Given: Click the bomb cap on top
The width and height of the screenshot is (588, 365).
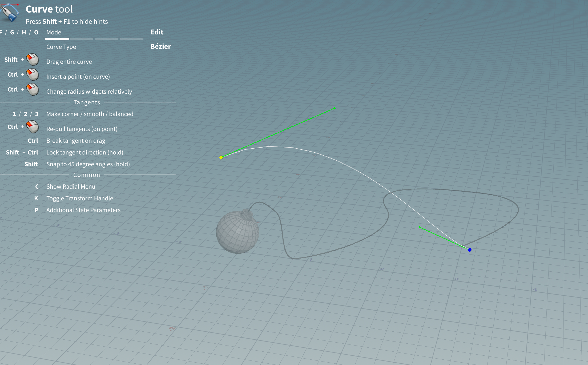Looking at the screenshot, I should pyautogui.click(x=247, y=214).
